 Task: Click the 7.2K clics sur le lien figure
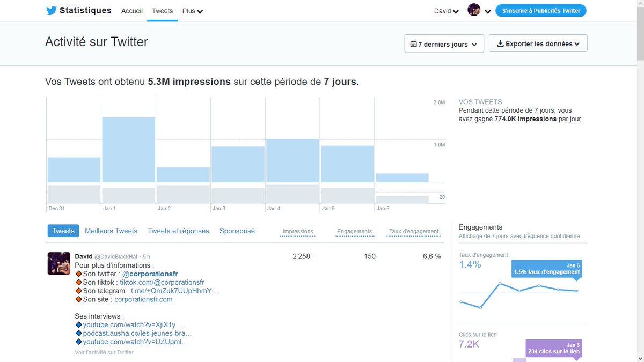[469, 344]
